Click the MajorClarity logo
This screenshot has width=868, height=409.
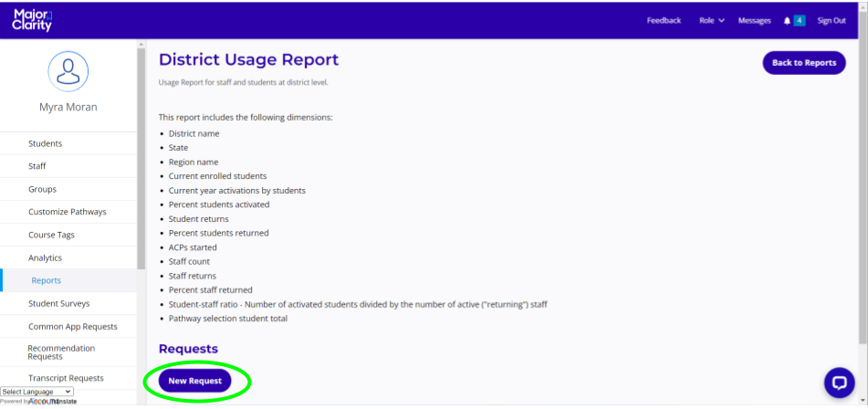(x=33, y=20)
